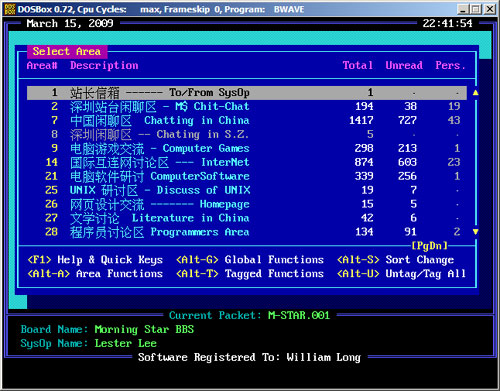
Task: Open Alt-G Global Functions
Action: click(x=250, y=260)
